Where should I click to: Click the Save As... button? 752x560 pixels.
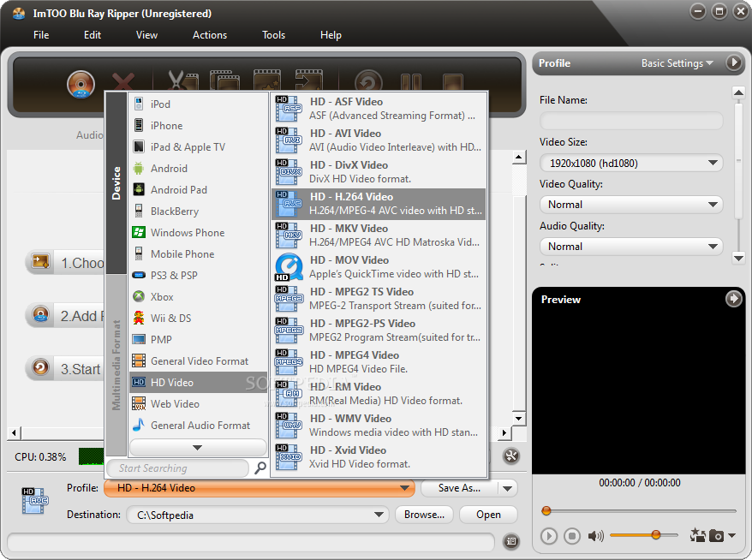pyautogui.click(x=459, y=488)
